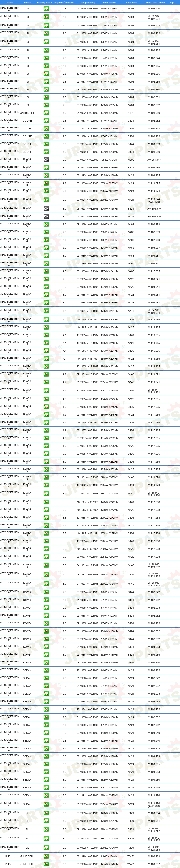This screenshot has height=868, width=180.
Task: Click the Oznaczenie silnika column header
Action: coord(154,2)
